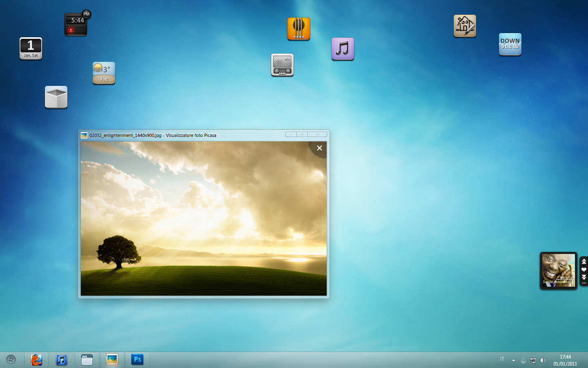
Task: Maximize the Picasa photo viewer window
Action: (x=302, y=135)
